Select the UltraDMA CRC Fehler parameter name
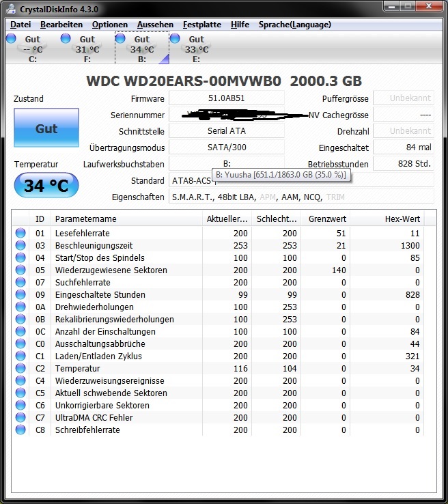The height and width of the screenshot is (504, 448). point(94,417)
